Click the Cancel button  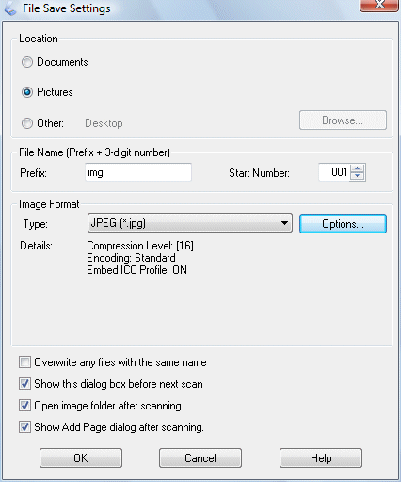pyautogui.click(x=200, y=458)
